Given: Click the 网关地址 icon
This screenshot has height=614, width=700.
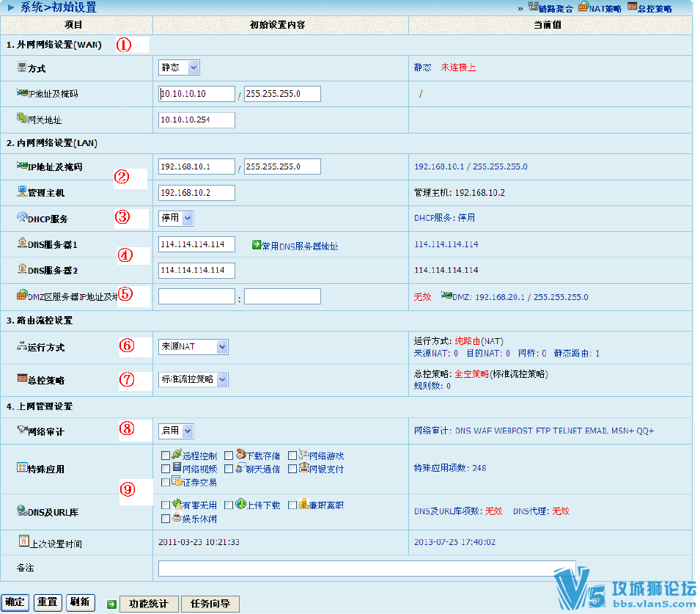Looking at the screenshot, I should pyautogui.click(x=22, y=118).
